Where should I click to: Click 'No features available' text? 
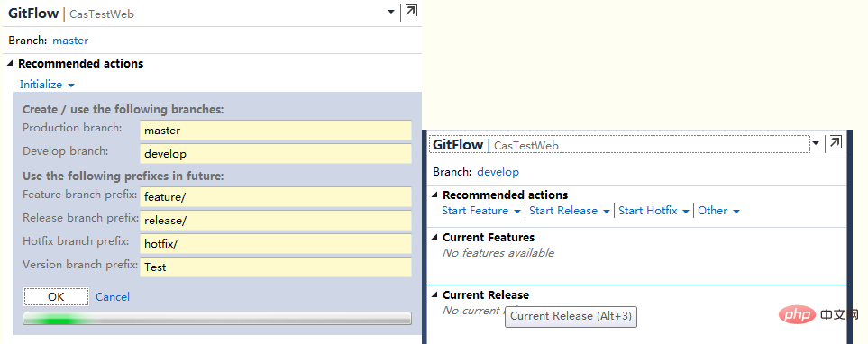[498, 253]
